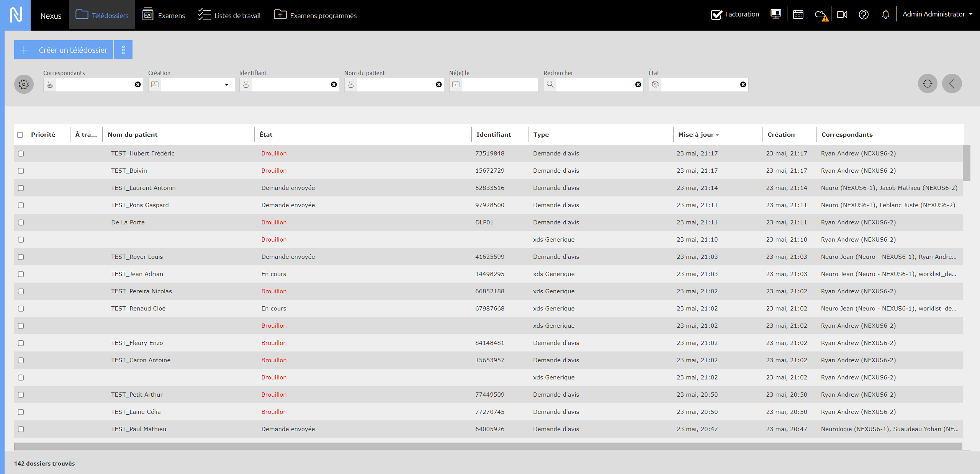
Task: Tick checkbox for TEST_Paul Mathieu
Action: coord(21,429)
